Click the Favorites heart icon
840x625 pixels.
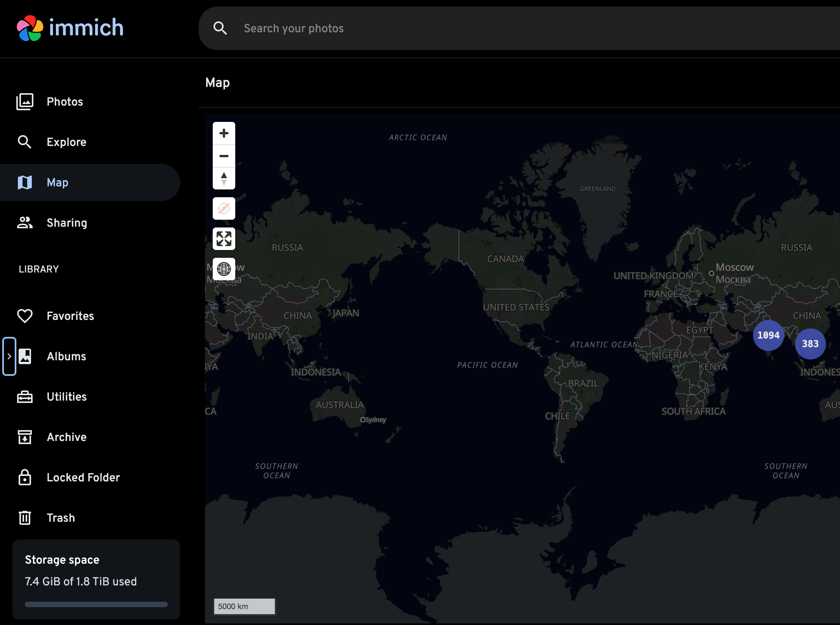click(x=25, y=316)
